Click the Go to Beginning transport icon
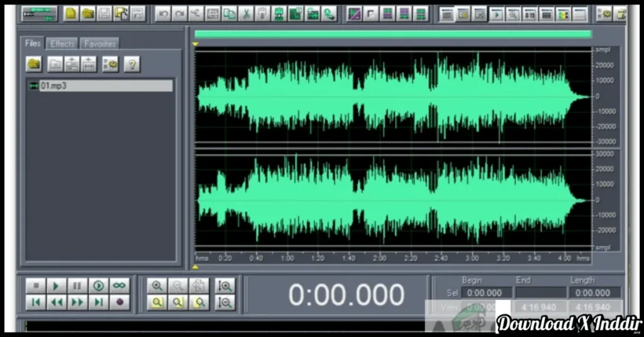 (x=36, y=302)
